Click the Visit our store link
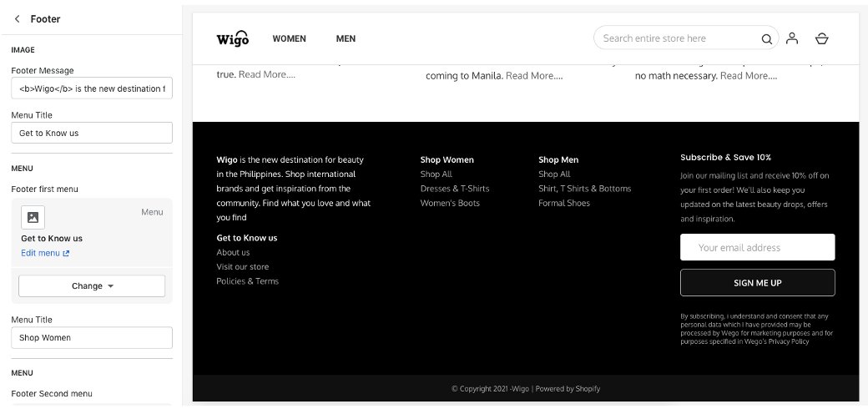868x409 pixels. click(242, 267)
